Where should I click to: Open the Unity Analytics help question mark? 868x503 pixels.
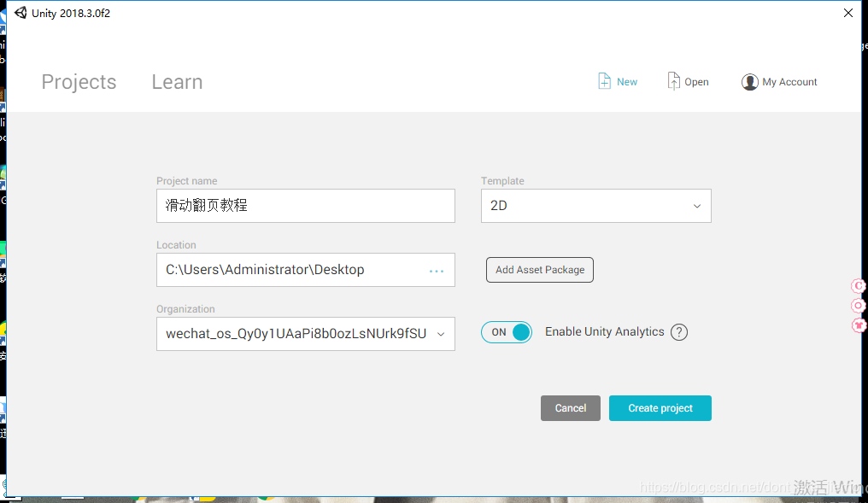678,332
